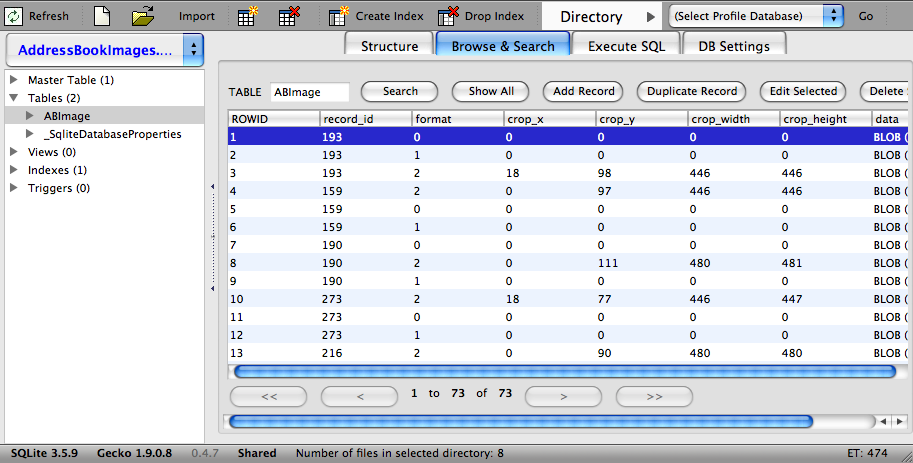Expand the Indexes (1) node
The image size is (913, 463).
pos(14,169)
